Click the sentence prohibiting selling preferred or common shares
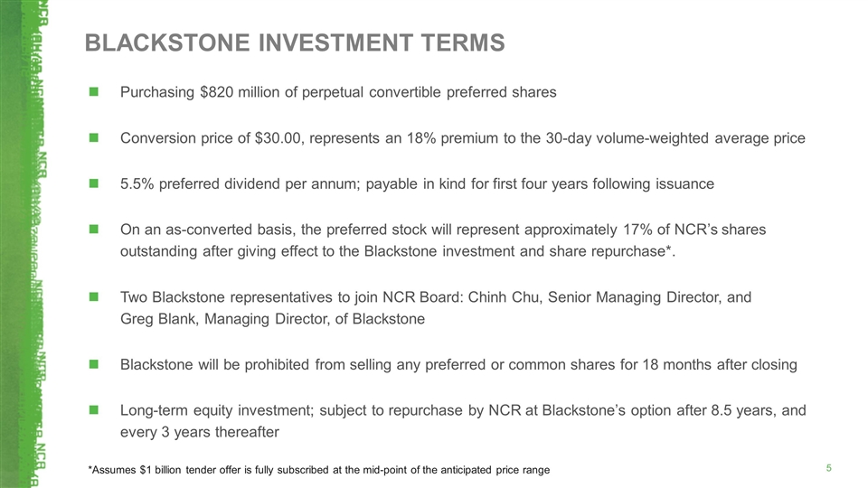 [458, 365]
